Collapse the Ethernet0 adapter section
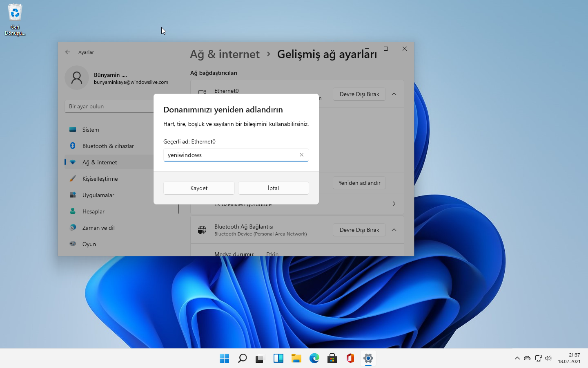 click(394, 94)
